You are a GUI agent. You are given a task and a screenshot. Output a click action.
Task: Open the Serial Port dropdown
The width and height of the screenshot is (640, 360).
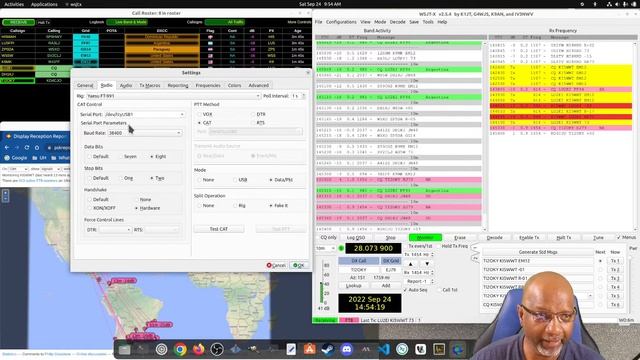(144, 114)
